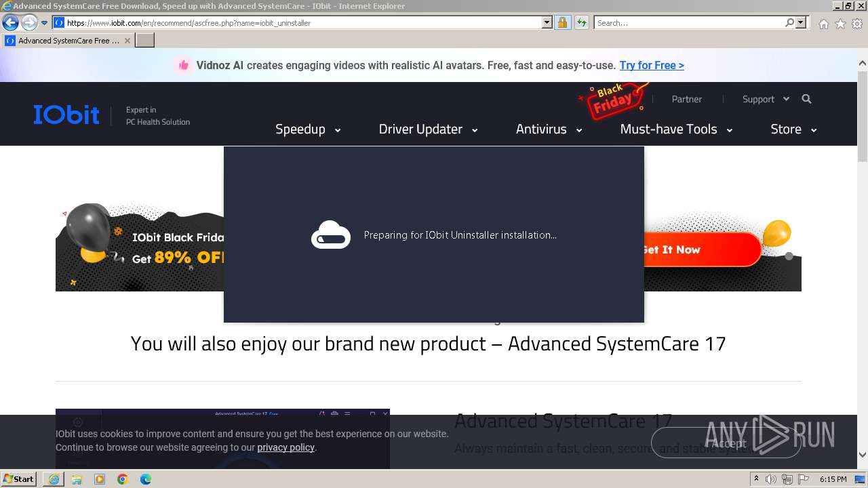Expand the Antivirus menu
The width and height of the screenshot is (868, 488).
tap(549, 129)
